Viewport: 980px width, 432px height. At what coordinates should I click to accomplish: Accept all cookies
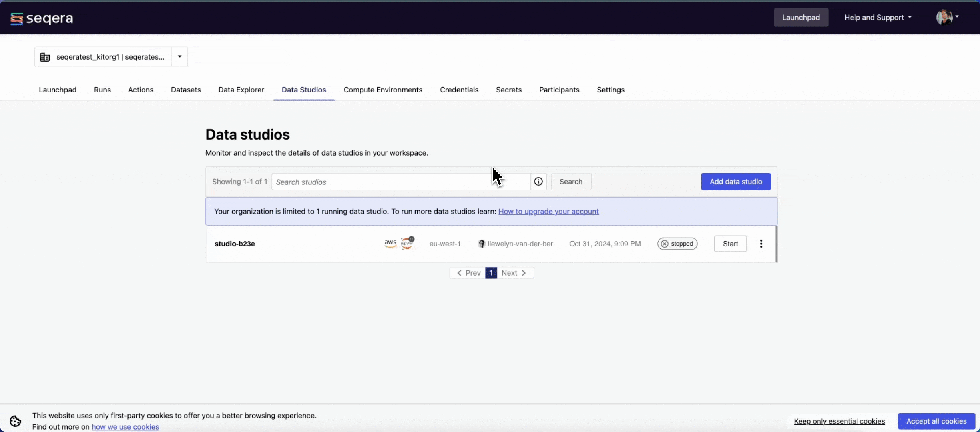pos(936,421)
